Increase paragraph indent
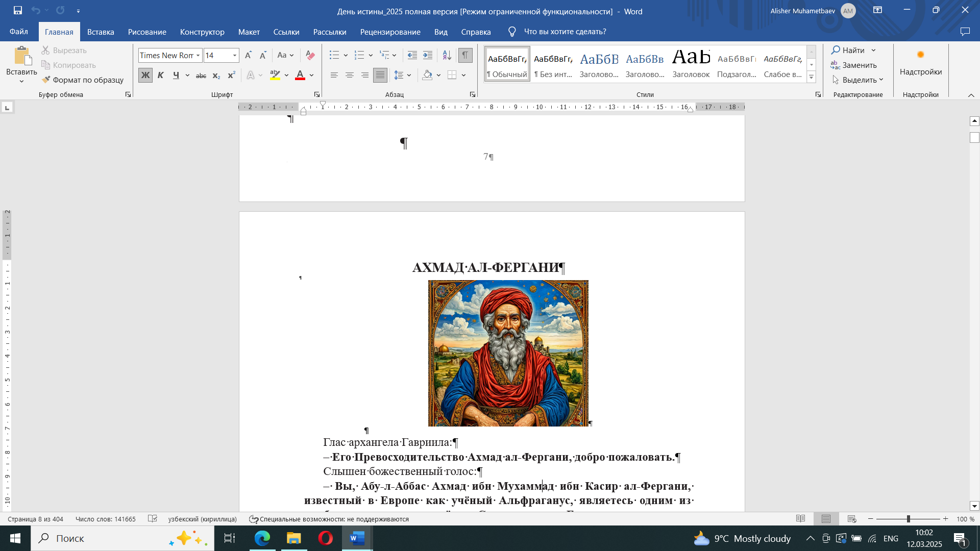This screenshot has height=551, width=980. [x=428, y=55]
